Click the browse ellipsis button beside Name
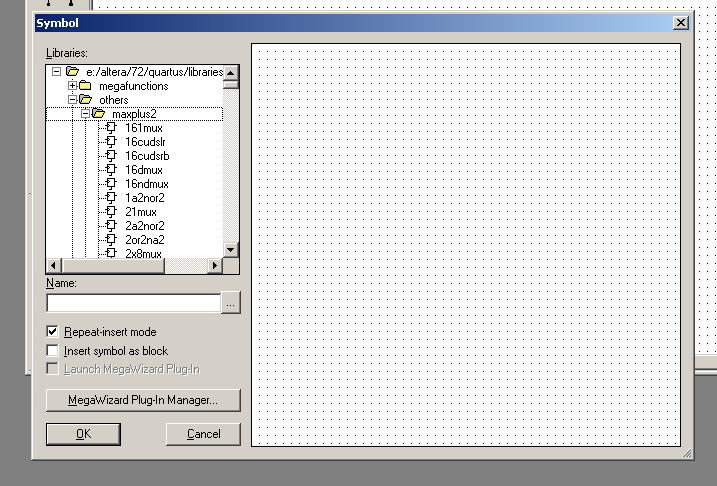The image size is (717, 486). (x=230, y=303)
